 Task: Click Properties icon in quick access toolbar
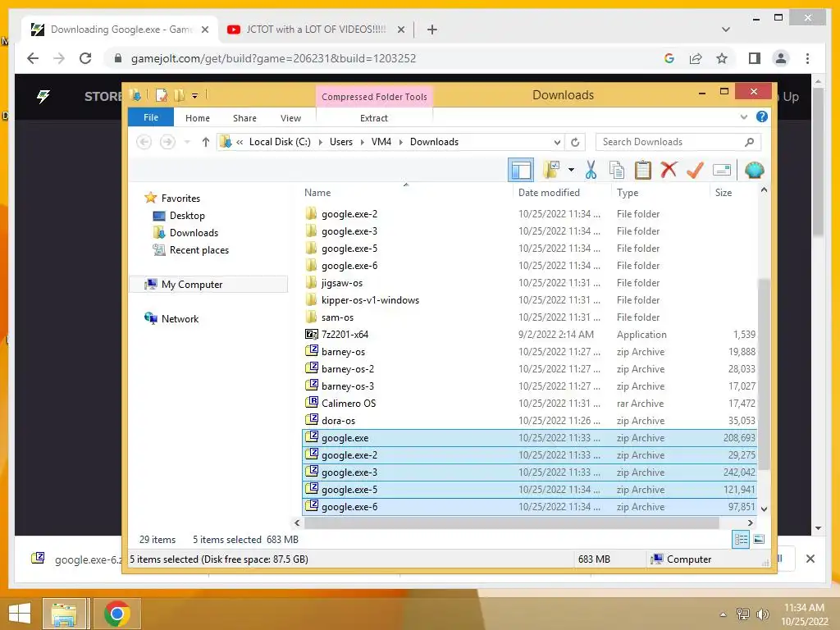161,95
